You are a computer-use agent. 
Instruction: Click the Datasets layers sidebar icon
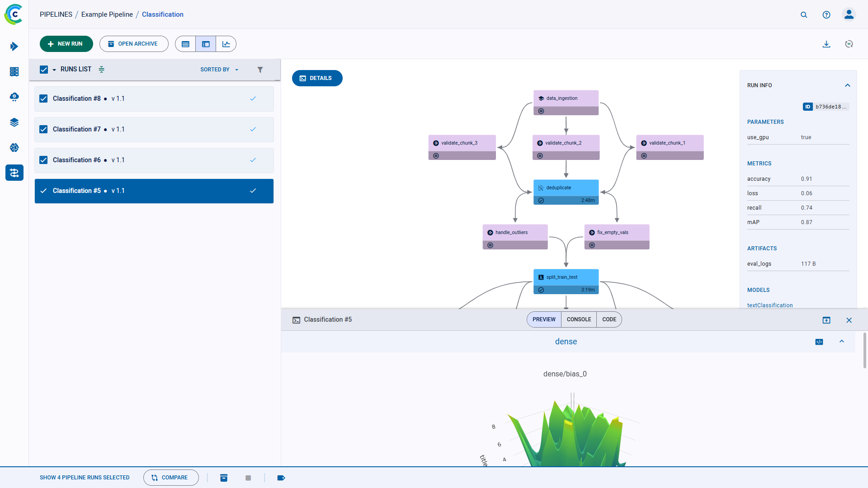[14, 122]
